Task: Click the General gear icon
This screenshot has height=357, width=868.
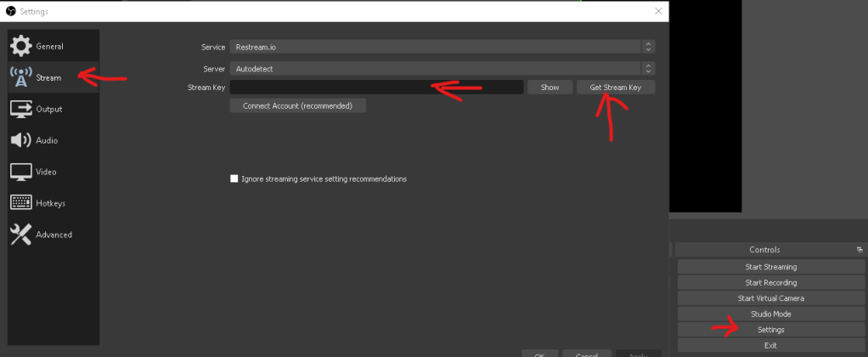Action: pyautogui.click(x=21, y=46)
